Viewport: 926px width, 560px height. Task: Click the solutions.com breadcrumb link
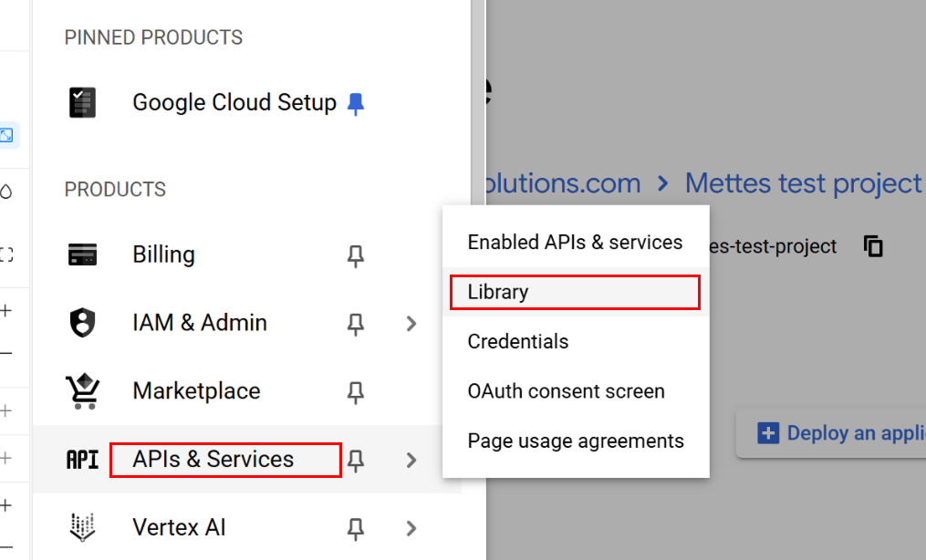coord(564,183)
